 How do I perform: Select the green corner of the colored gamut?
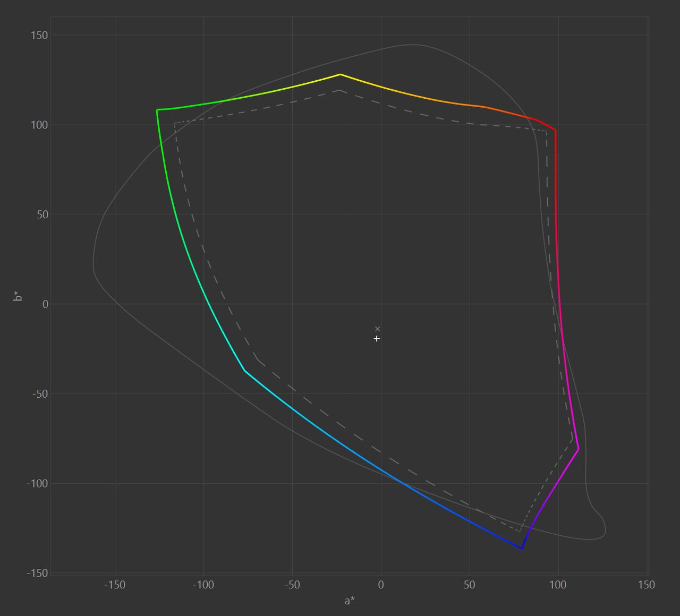click(157, 110)
